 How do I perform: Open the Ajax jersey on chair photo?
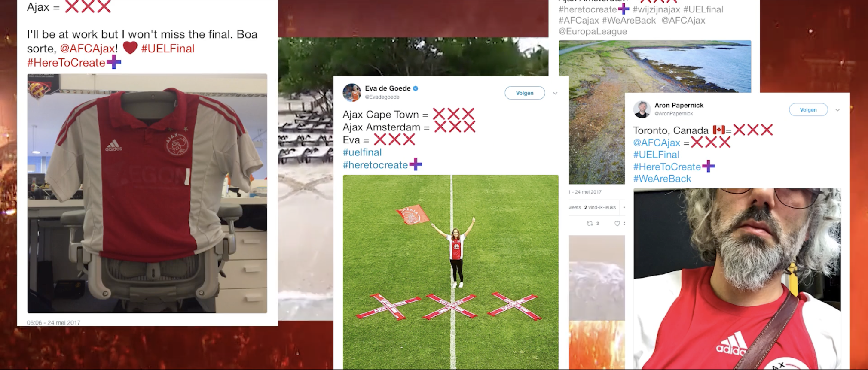[147, 193]
